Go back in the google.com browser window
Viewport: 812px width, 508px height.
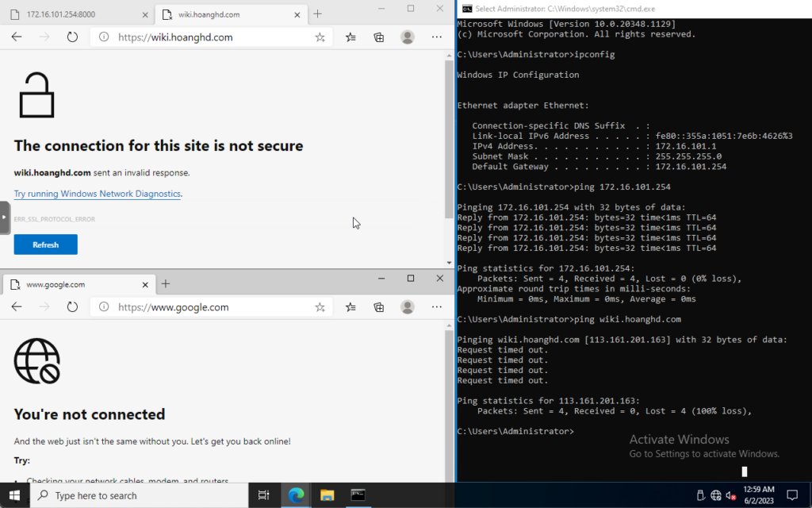click(17, 307)
